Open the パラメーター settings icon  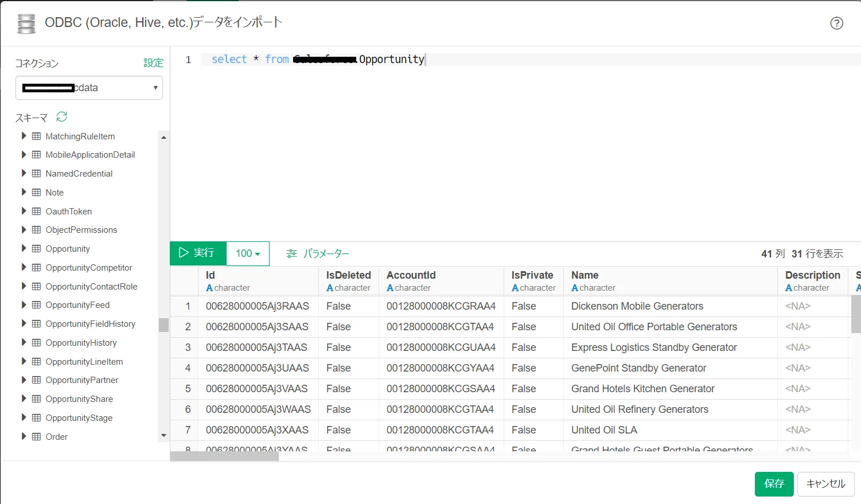point(292,253)
